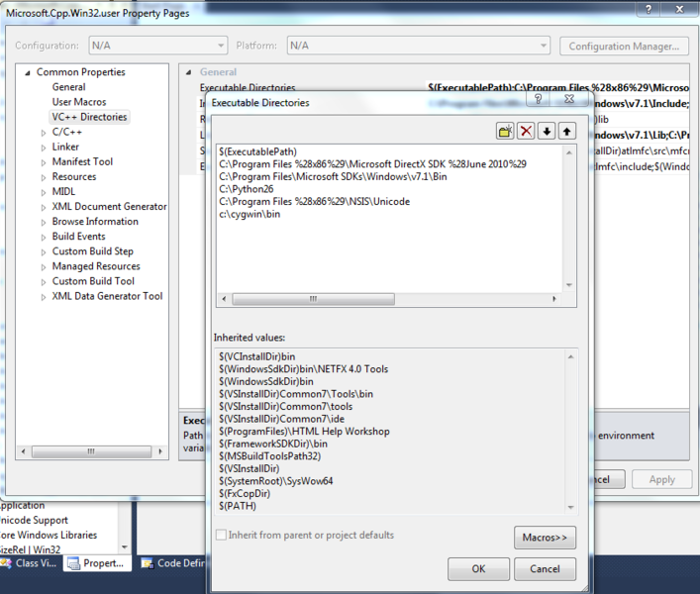
Task: Open the Configuration dropdown
Action: click(158, 46)
